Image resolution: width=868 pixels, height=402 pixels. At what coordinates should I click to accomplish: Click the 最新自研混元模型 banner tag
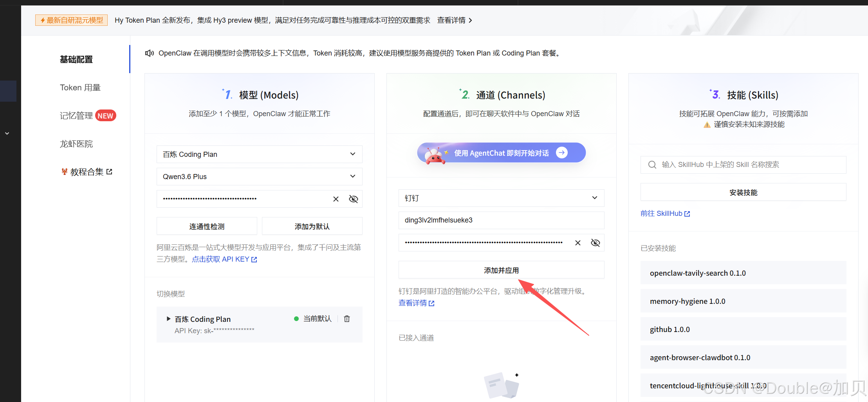tap(71, 20)
